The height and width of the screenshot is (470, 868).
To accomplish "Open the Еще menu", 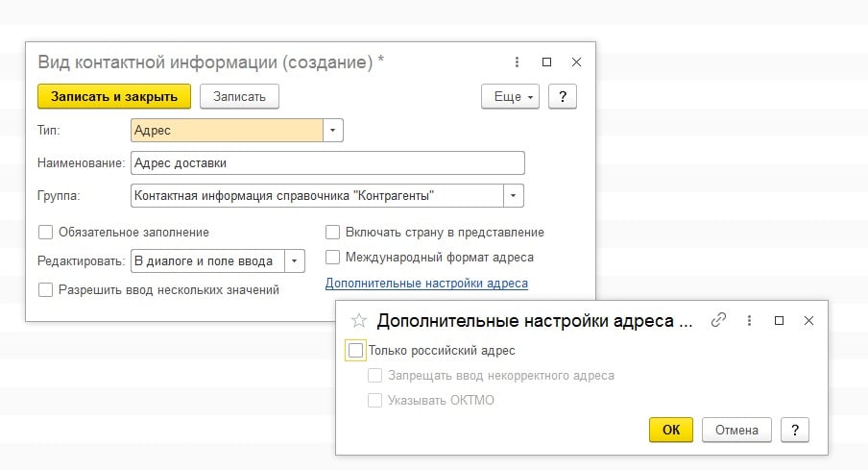I will 509,96.
